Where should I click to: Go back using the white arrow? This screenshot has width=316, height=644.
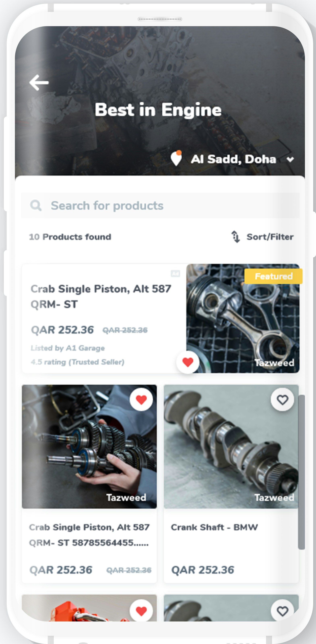tap(39, 82)
